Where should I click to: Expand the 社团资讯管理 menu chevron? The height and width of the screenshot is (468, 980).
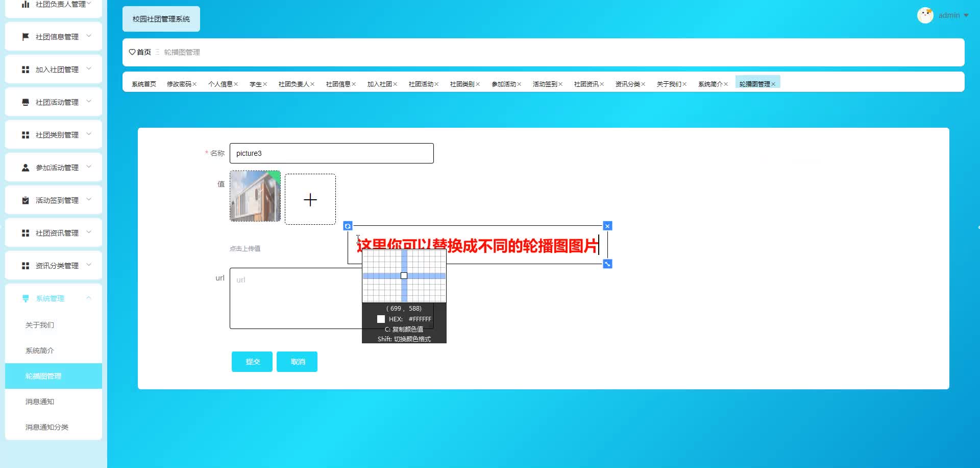(89, 232)
